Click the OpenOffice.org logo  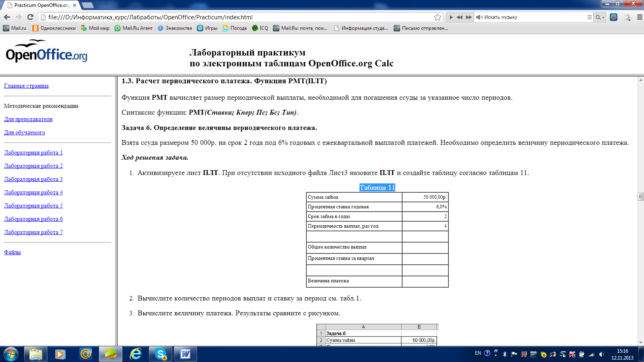point(46,51)
